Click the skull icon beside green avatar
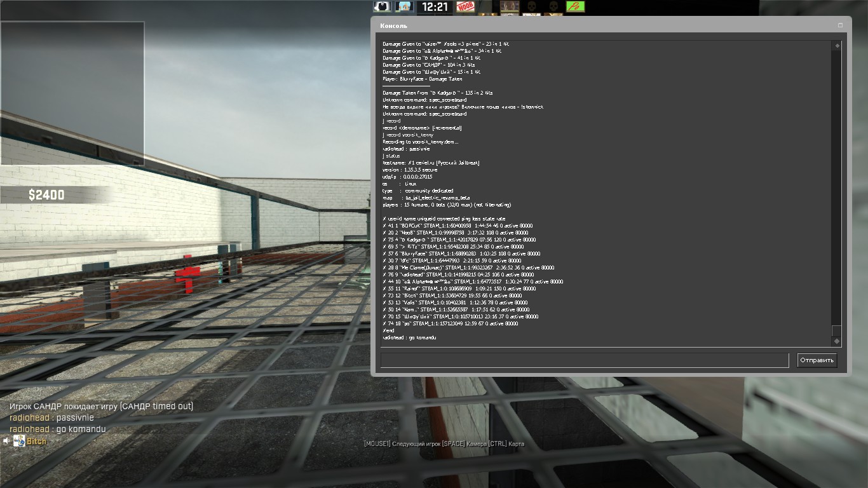Viewport: 868px width, 488px height. 553,6
